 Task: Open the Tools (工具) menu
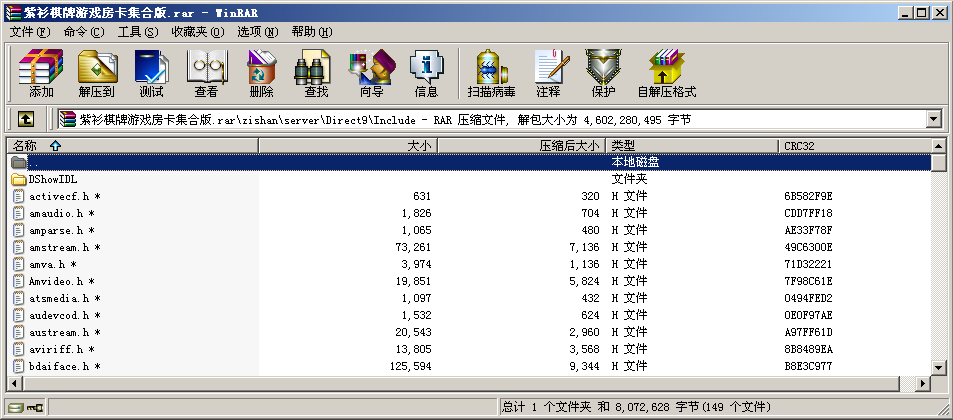[x=137, y=32]
